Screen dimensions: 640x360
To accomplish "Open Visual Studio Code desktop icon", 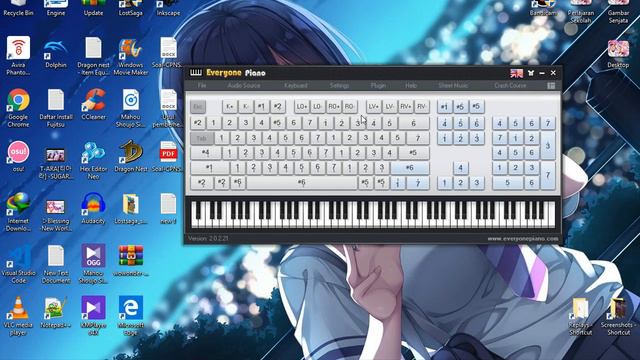I will [x=18, y=264].
